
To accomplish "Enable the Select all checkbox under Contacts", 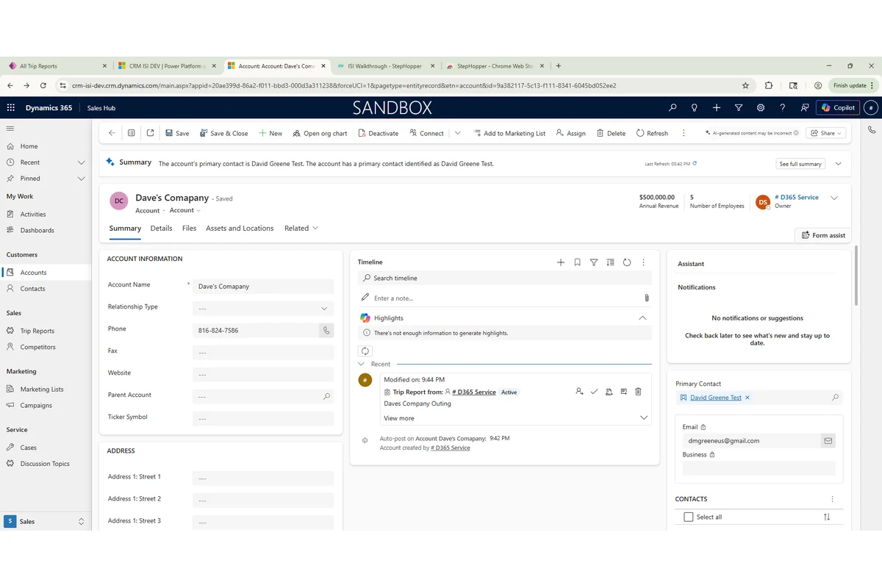I will coord(688,517).
